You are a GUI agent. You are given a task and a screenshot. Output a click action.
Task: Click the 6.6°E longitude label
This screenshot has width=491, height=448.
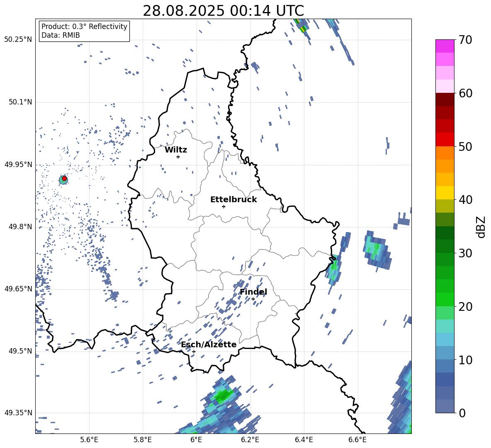[x=357, y=440]
